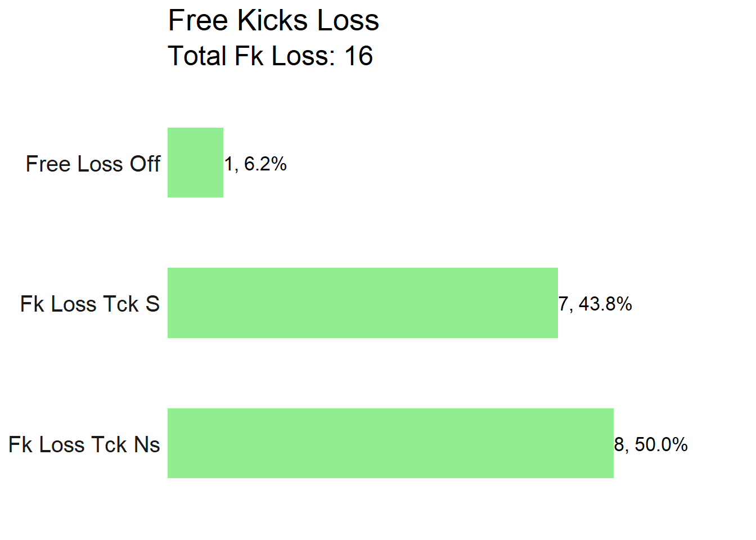Click the 6.2% percentage text
Viewport: 756px width, 540px height.
pyautogui.click(x=265, y=164)
